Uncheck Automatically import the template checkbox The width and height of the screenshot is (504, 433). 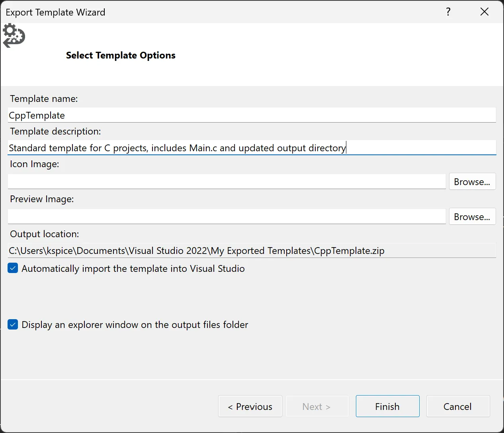point(13,268)
